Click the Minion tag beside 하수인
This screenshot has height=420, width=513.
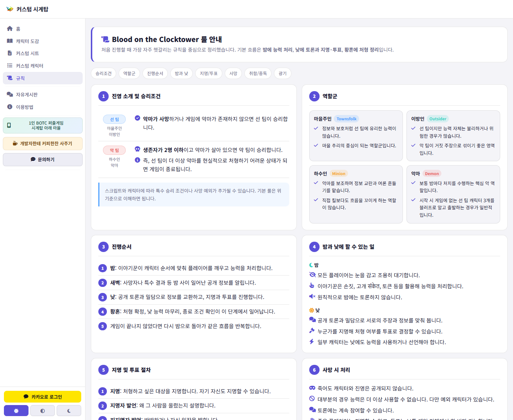coord(338,174)
